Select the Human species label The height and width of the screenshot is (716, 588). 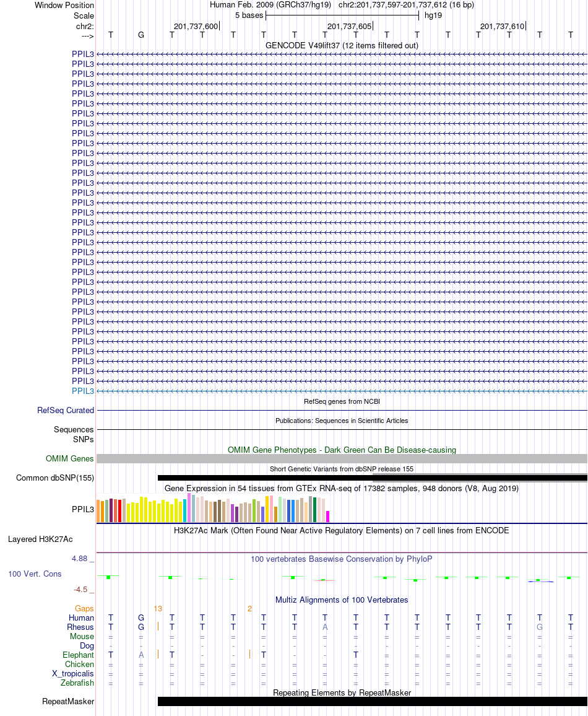point(81,618)
